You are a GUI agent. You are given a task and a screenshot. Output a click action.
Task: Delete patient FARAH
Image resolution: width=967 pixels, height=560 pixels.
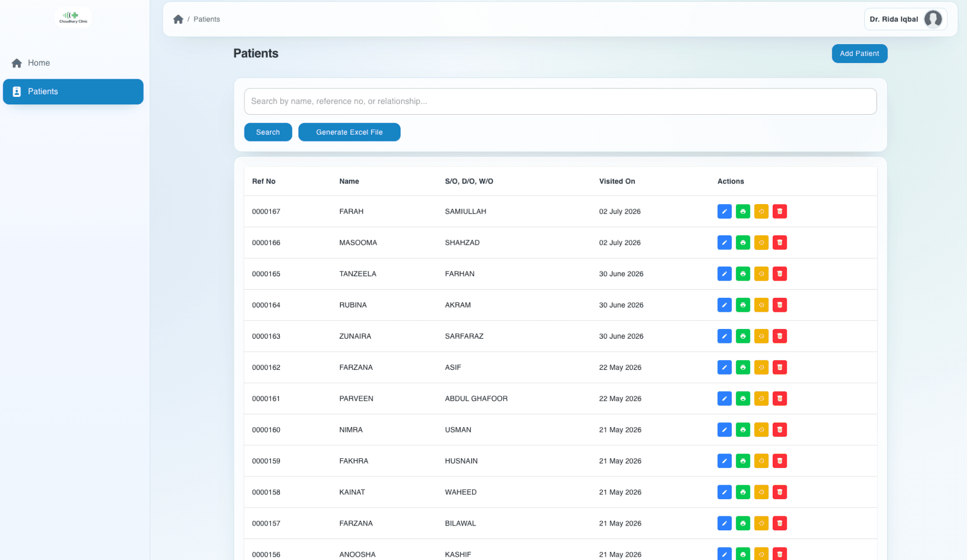point(779,212)
